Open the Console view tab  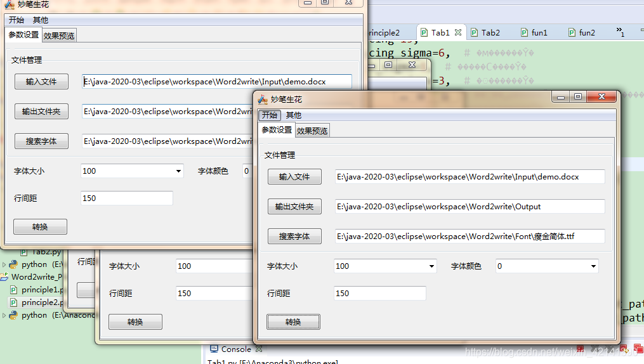236,349
